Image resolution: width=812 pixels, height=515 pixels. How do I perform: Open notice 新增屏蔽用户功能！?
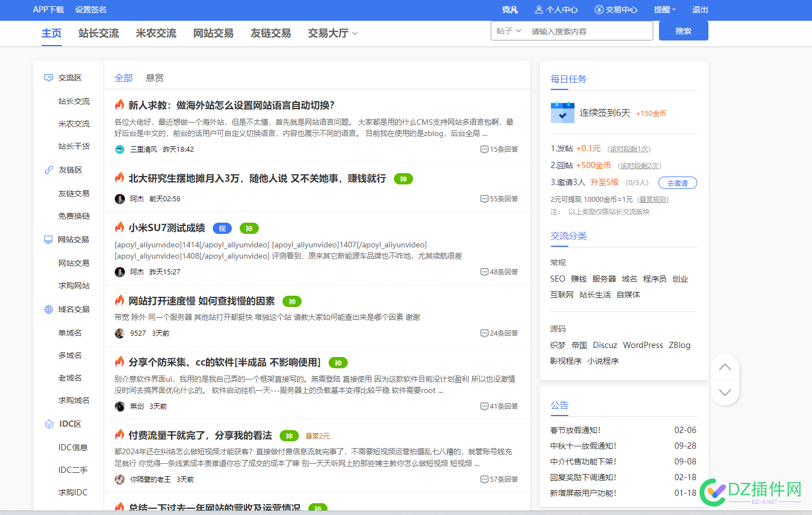[584, 493]
